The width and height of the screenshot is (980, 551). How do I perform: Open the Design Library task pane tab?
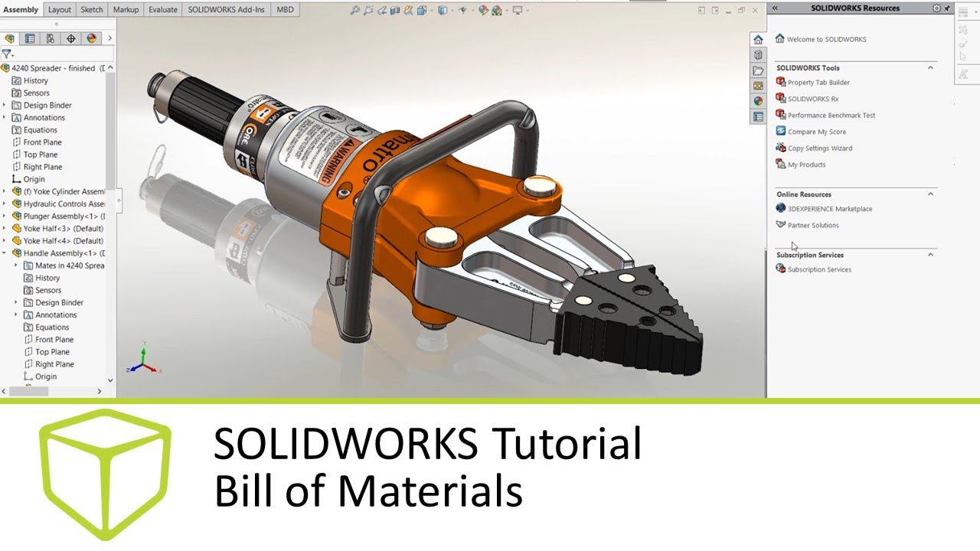tap(758, 55)
